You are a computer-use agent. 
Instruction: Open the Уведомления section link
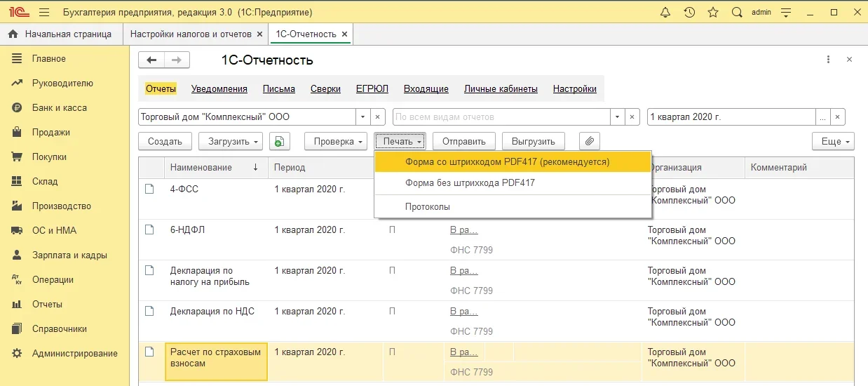click(x=219, y=88)
